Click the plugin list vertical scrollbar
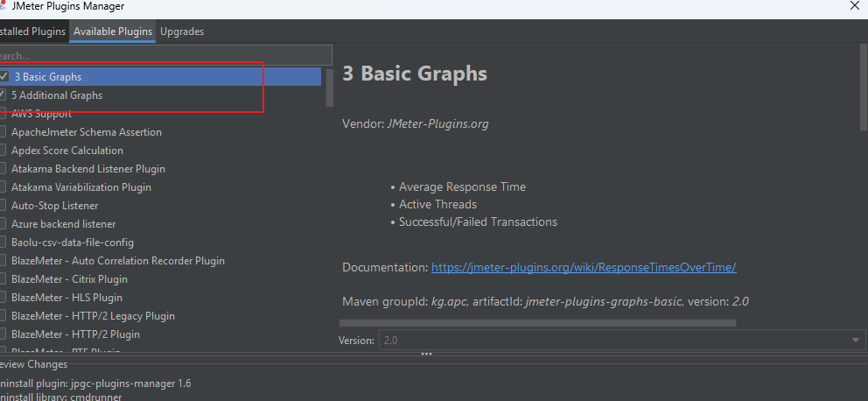 click(330, 88)
